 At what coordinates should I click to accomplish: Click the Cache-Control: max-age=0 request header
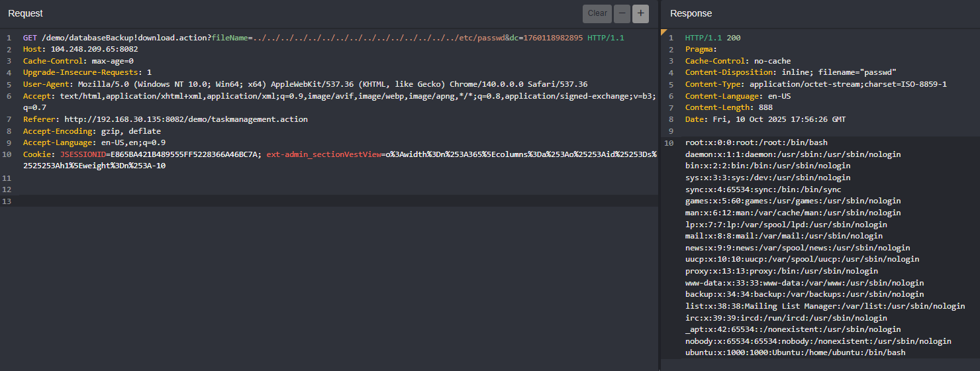(x=78, y=61)
